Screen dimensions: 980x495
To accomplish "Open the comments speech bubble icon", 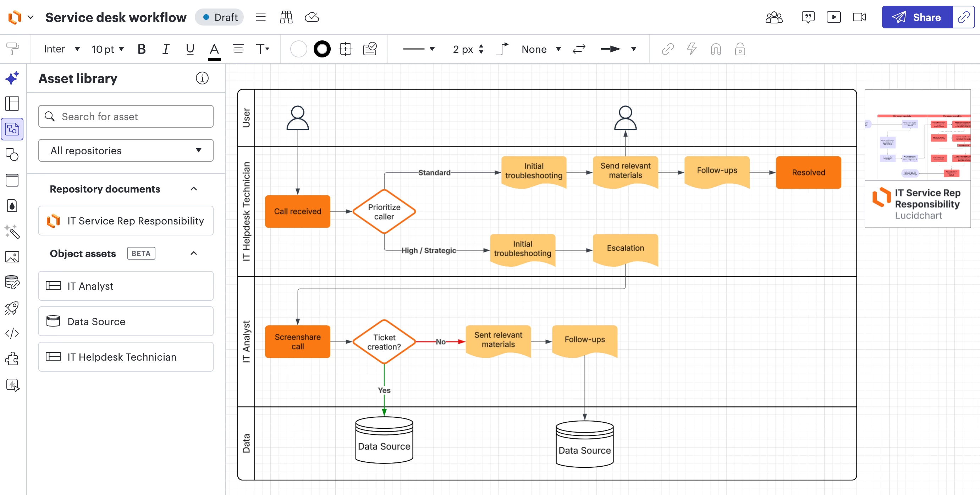I will pyautogui.click(x=808, y=17).
